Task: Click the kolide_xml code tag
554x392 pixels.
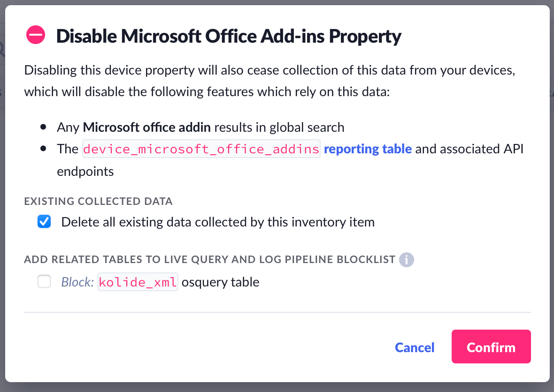Action: [x=138, y=282]
